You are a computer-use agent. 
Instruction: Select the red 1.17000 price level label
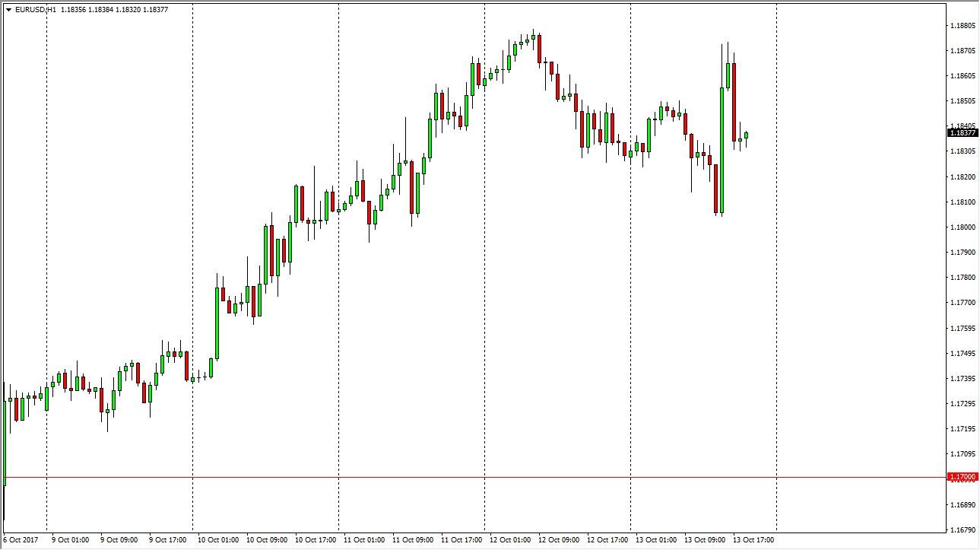coord(963,477)
